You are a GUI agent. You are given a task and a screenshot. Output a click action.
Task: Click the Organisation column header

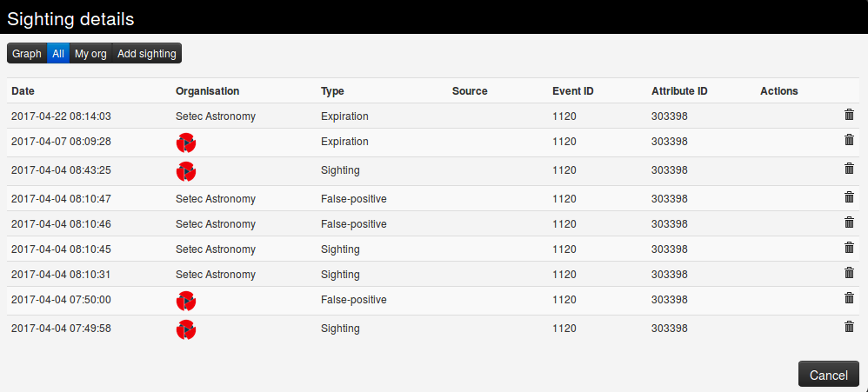click(x=207, y=91)
